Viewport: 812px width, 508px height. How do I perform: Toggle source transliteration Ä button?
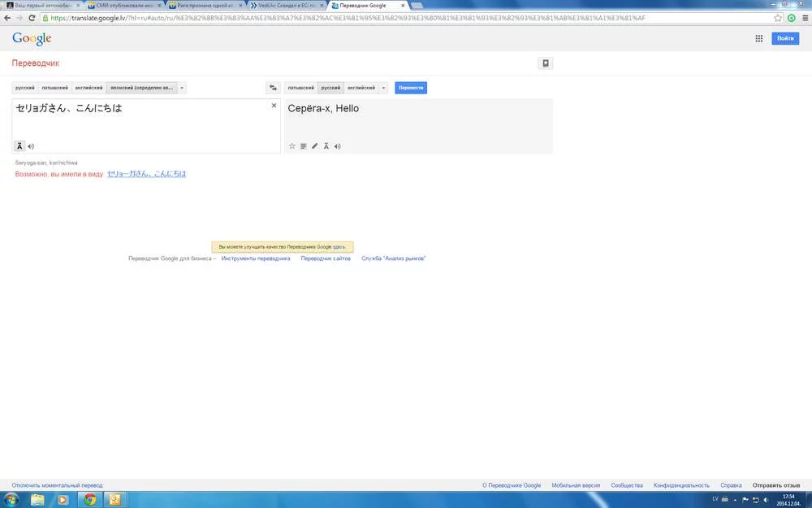[19, 146]
